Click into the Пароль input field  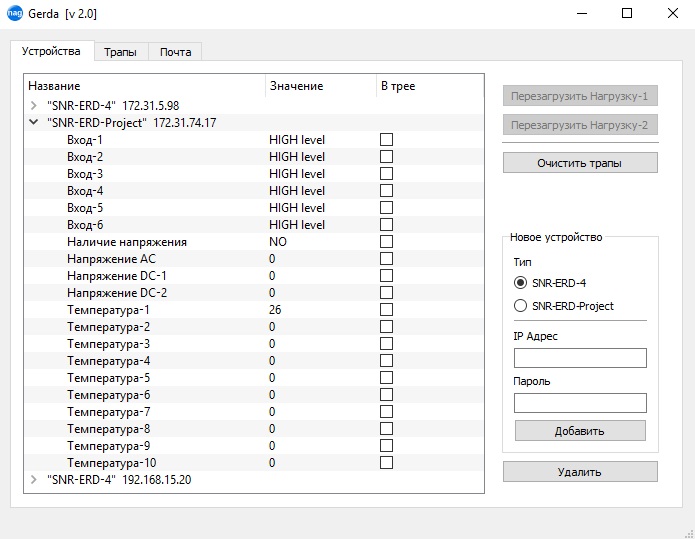pos(580,403)
